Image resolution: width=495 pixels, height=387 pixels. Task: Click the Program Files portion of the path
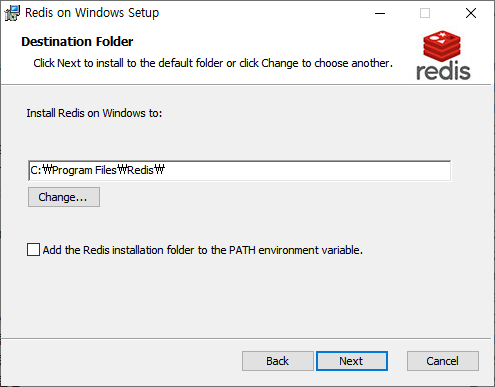coord(84,170)
